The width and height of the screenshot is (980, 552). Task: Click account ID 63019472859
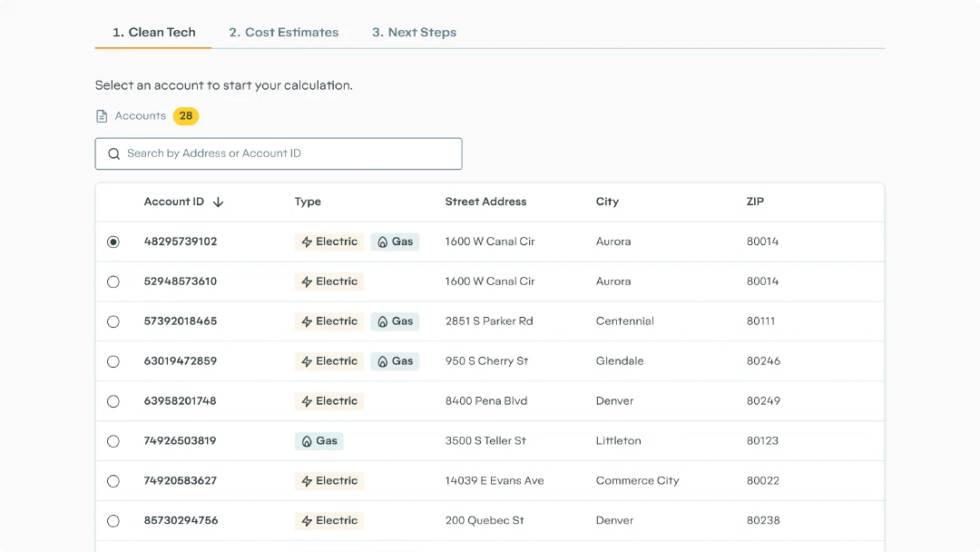coord(181,361)
